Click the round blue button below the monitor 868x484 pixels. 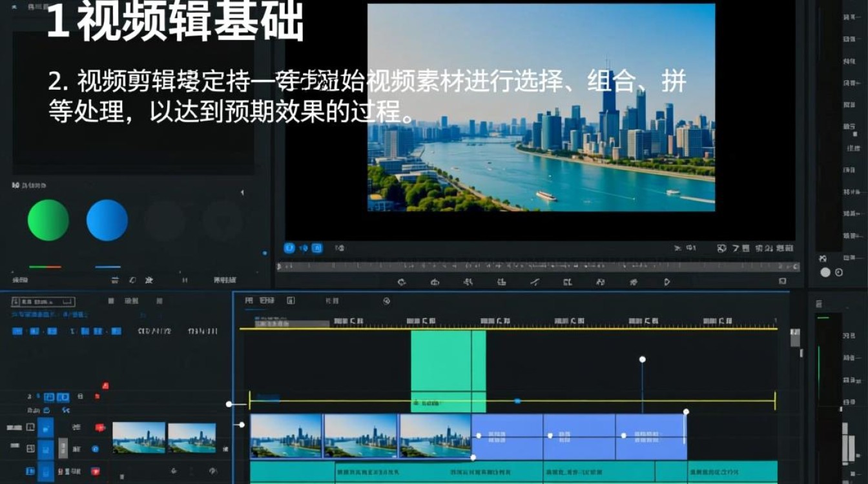pos(289,248)
